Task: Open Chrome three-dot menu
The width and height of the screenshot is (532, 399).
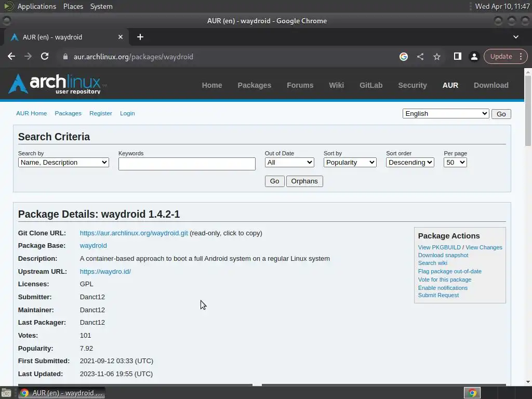Action: point(521,56)
